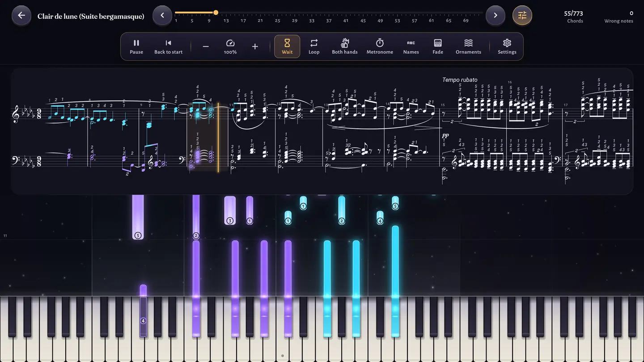Click the purple falling note labeled 3
The width and height of the screenshot is (644, 362).
[x=230, y=210]
